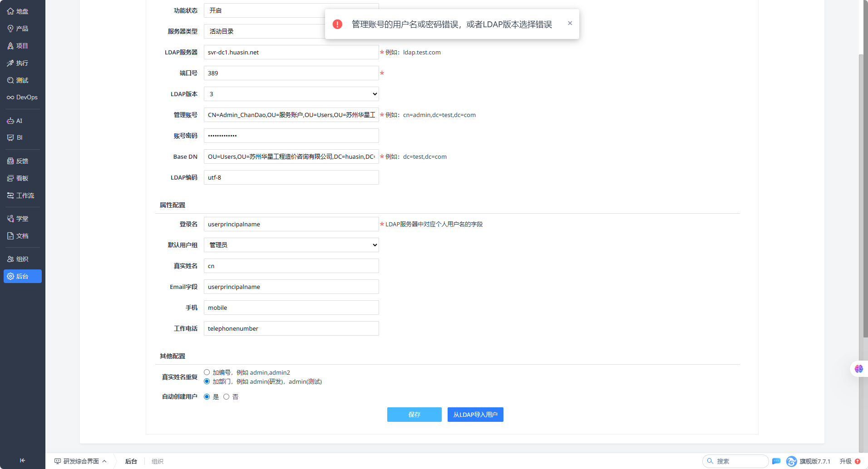Image resolution: width=868 pixels, height=469 pixels.
Task: Open the 默认用户组 dropdown
Action: point(291,245)
